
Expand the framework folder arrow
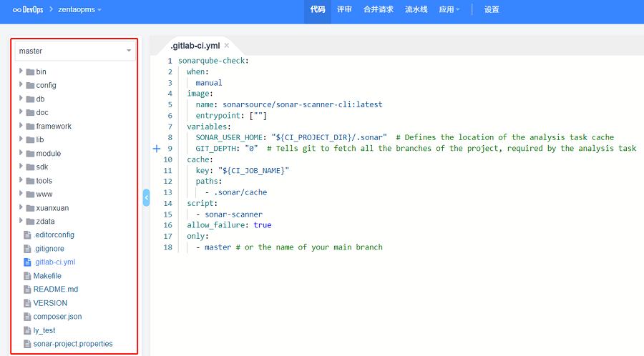click(x=21, y=126)
